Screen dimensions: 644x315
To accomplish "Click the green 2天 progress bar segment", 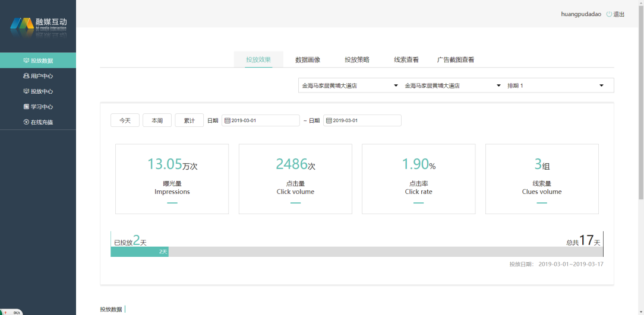I will pyautogui.click(x=140, y=252).
